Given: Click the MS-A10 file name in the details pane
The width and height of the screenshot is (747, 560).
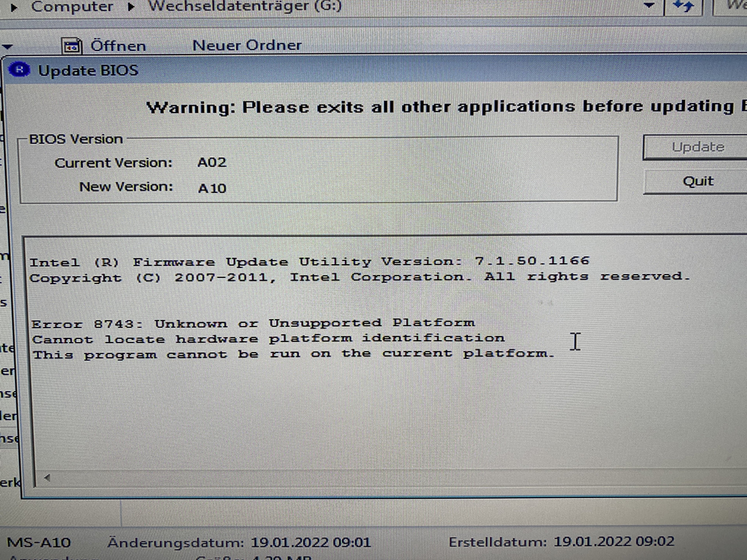Looking at the screenshot, I should coord(39,542).
